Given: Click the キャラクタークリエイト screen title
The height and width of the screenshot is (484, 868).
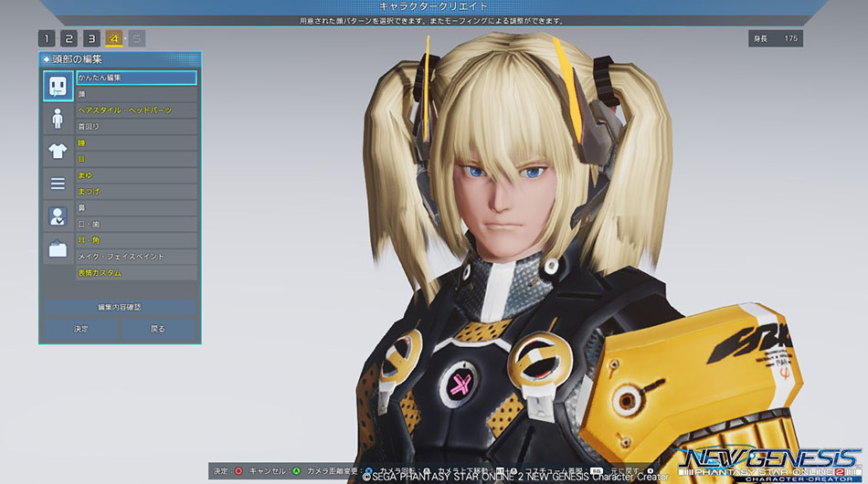Looking at the screenshot, I should [x=433, y=6].
